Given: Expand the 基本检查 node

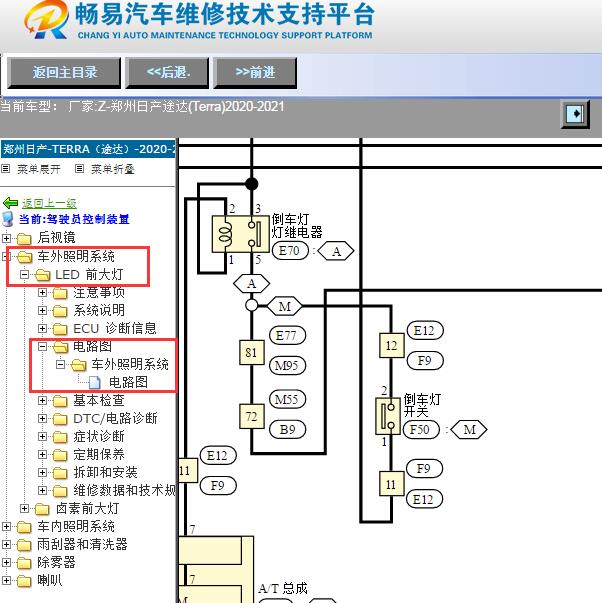Looking at the screenshot, I should pos(42,400).
